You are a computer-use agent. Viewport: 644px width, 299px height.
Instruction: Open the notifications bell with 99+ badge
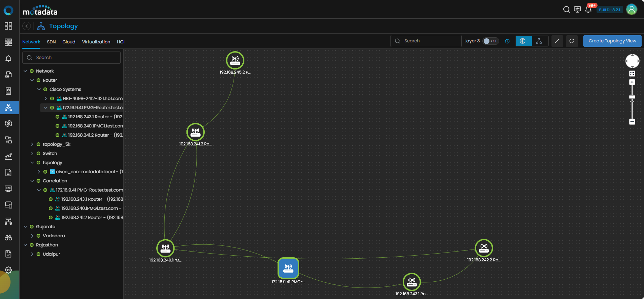click(588, 9)
